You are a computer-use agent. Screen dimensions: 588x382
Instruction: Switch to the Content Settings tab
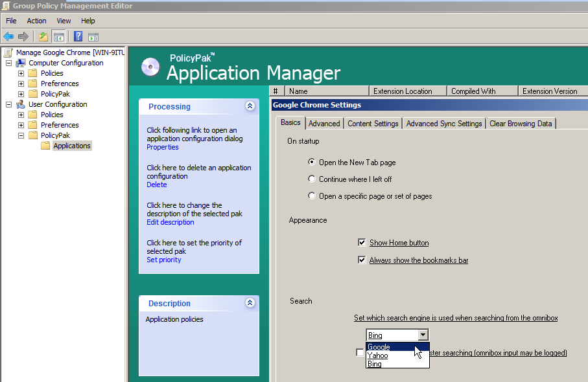click(373, 124)
